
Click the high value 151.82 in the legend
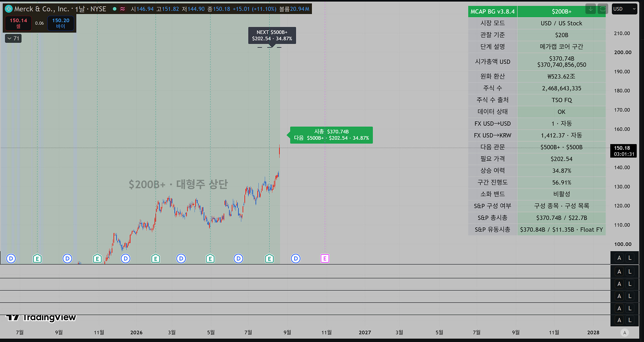coord(171,9)
